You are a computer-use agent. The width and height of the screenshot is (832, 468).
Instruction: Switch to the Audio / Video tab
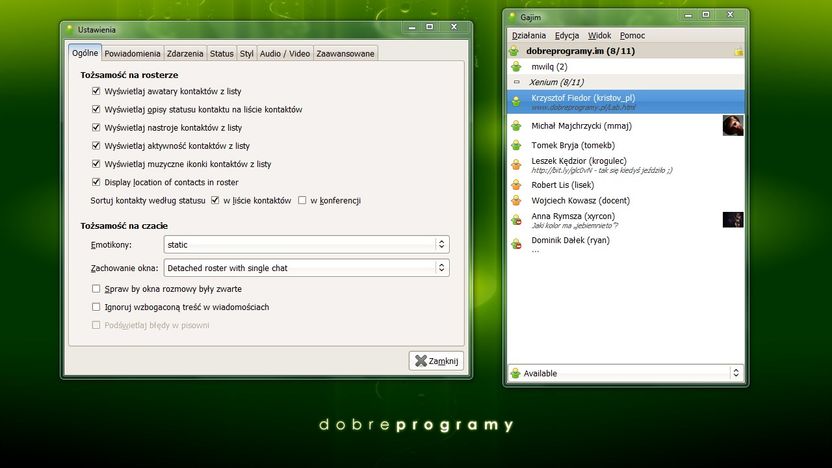click(285, 54)
